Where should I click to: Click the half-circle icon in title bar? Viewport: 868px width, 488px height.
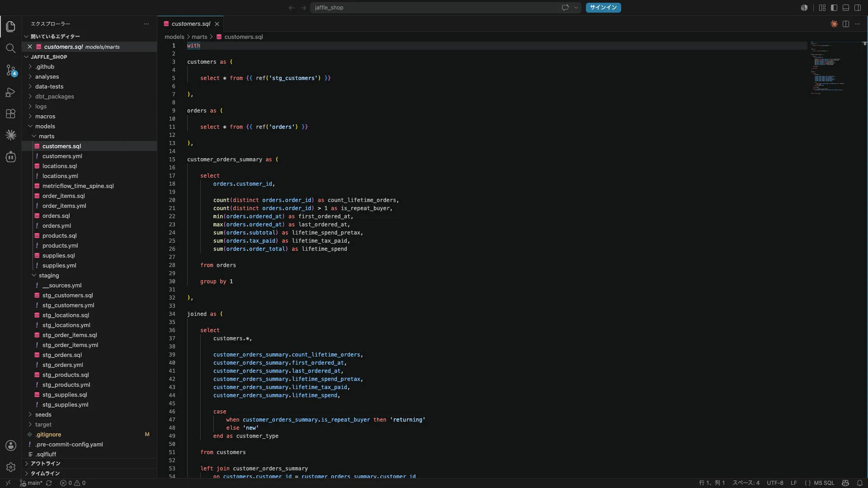(804, 8)
